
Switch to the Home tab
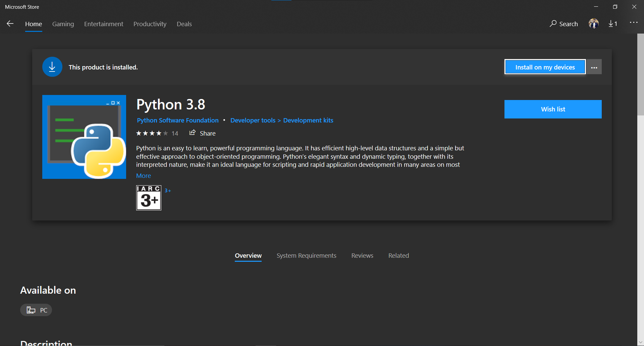click(34, 24)
